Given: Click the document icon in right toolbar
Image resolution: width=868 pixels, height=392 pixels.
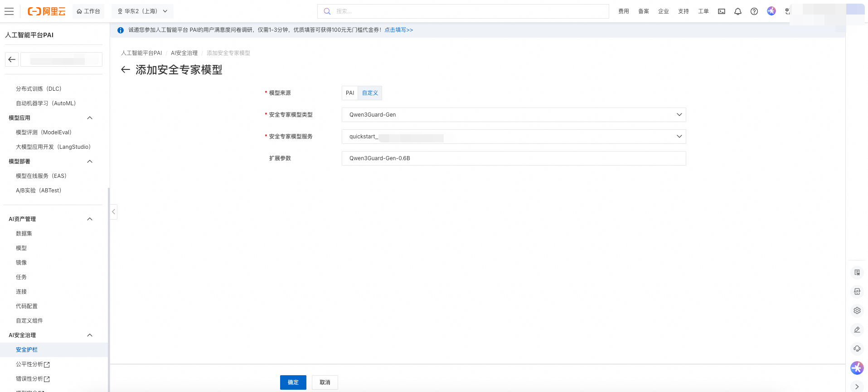Looking at the screenshot, I should 857,273.
